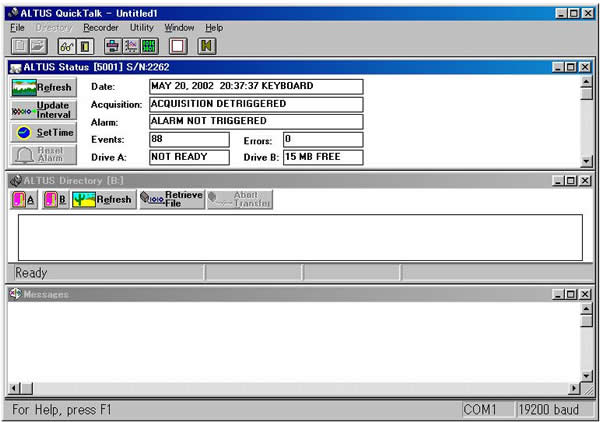Image resolution: width=600 pixels, height=422 pixels.
Task: Click the Drive B free space field
Action: click(x=323, y=157)
